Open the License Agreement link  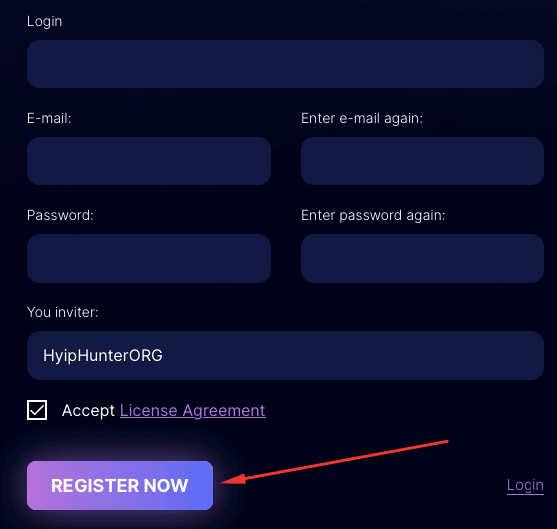click(x=193, y=411)
